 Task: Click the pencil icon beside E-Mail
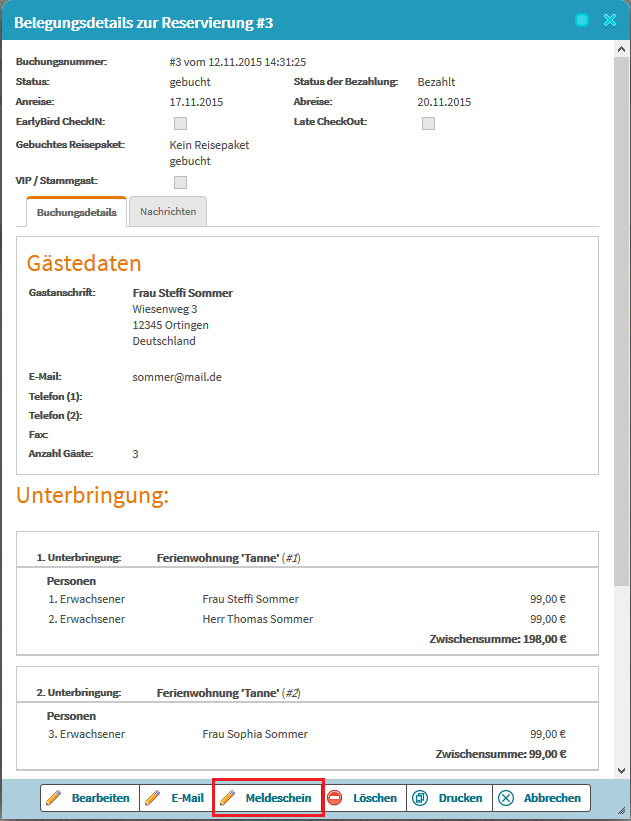152,798
